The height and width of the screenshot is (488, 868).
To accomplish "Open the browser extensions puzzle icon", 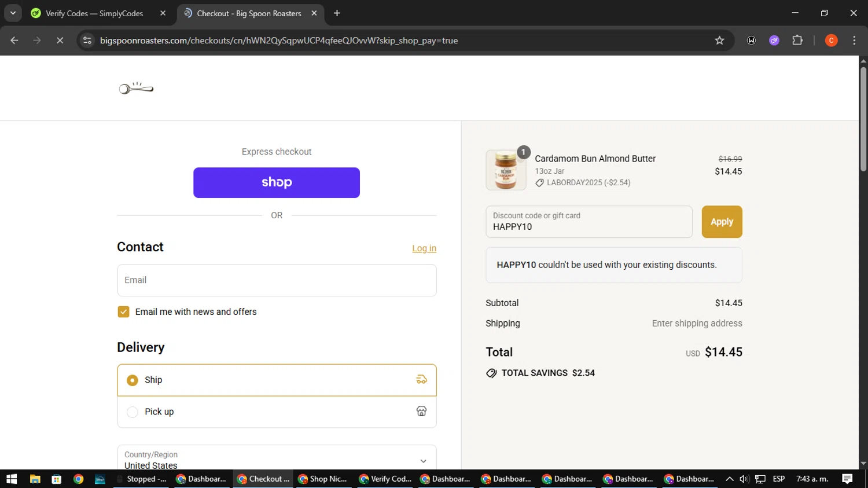I will point(797,41).
